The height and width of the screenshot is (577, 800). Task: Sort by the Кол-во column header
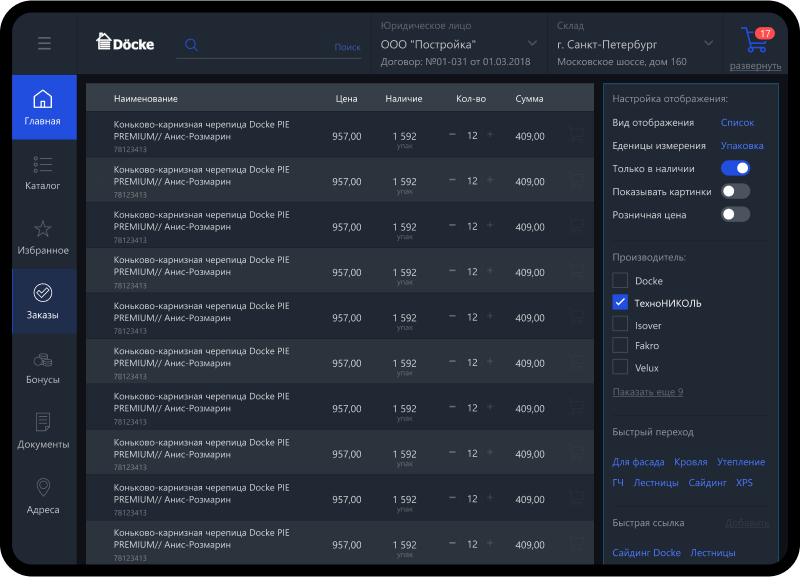[471, 98]
